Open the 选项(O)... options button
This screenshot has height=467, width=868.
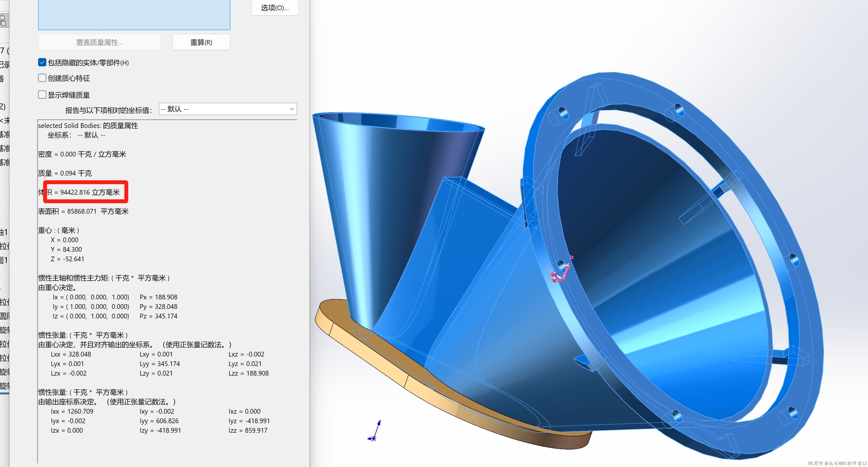(x=275, y=8)
